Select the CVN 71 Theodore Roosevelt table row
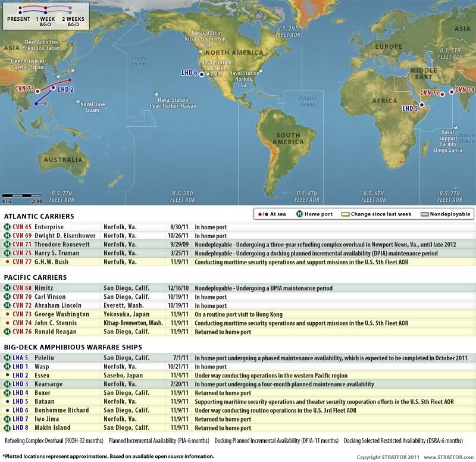The width and height of the screenshot is (476, 462). click(x=238, y=245)
